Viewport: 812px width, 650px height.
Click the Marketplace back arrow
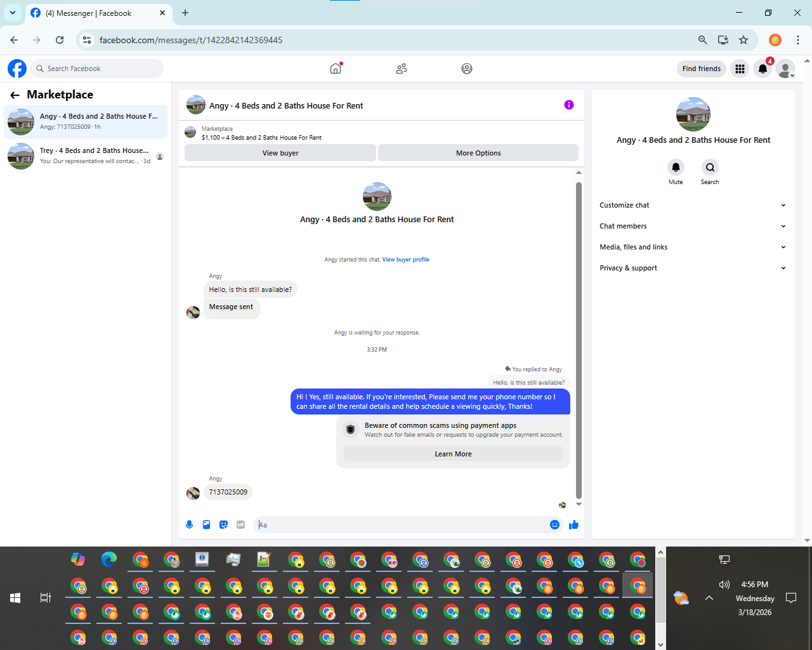[15, 95]
